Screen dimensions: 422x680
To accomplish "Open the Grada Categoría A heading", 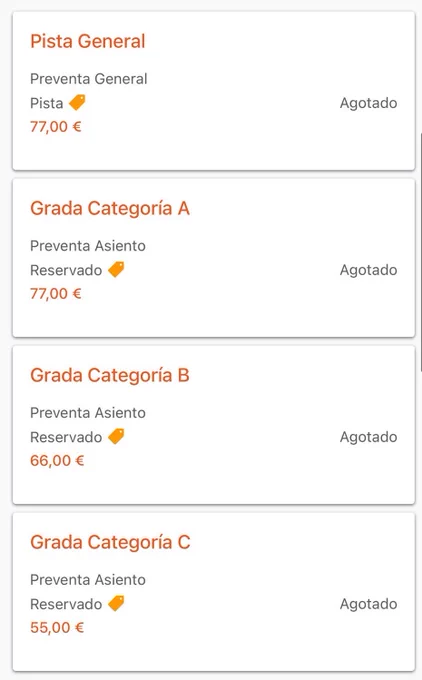I will point(110,209).
